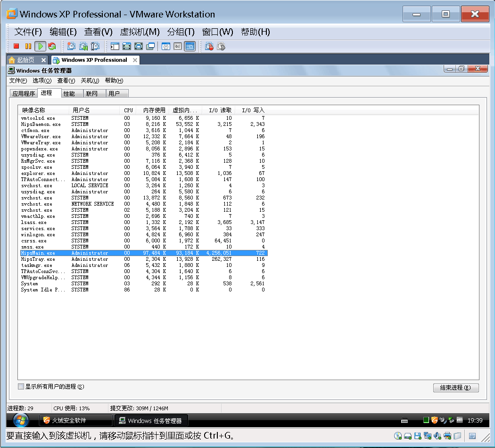
Task: Click the sound card status icon
Action: [437, 436]
